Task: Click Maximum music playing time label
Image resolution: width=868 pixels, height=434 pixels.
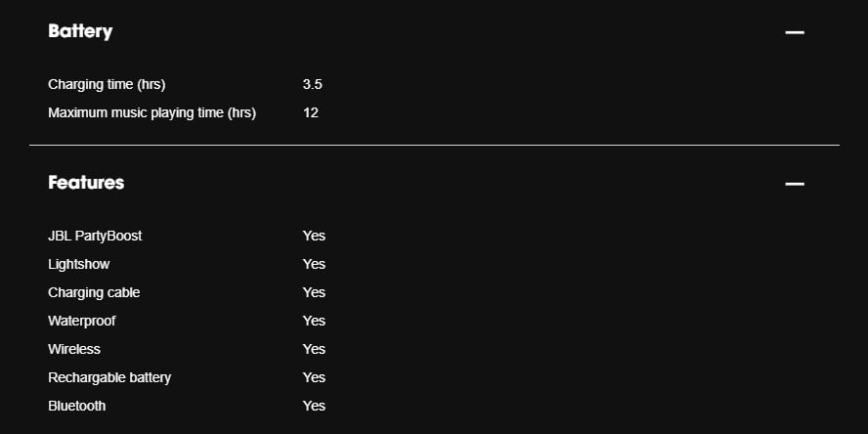Action: pyautogui.click(x=152, y=113)
